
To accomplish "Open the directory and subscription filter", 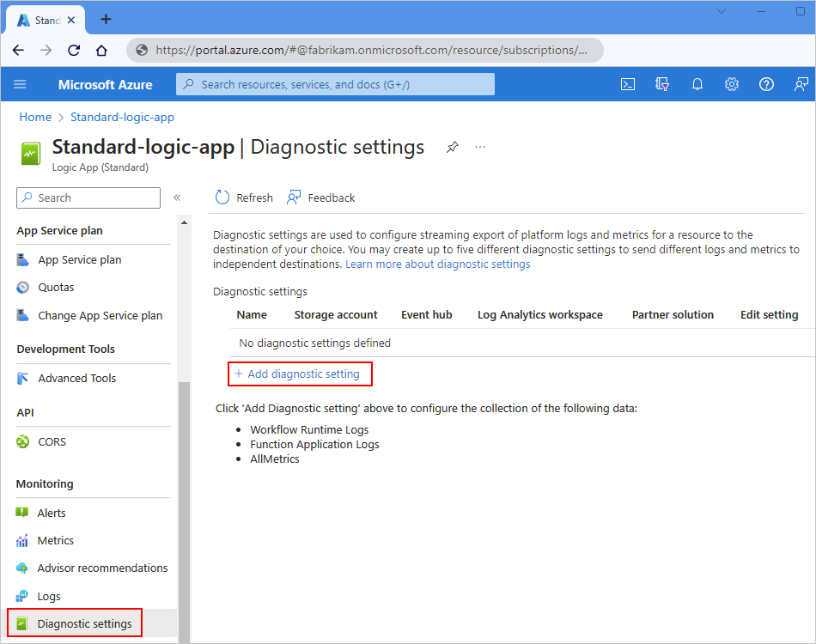I will pyautogui.click(x=661, y=84).
